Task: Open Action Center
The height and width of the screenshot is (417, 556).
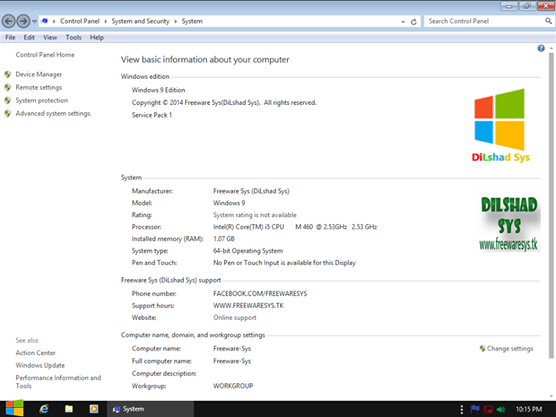Action: 35,353
